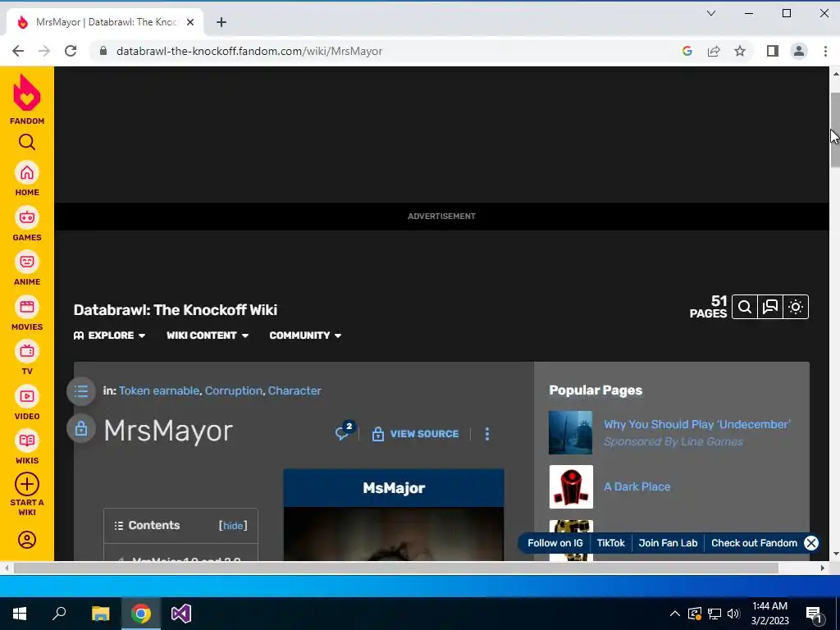Click the vertical scrollbar thumb
Screen dimensions: 840x630
point(835,130)
